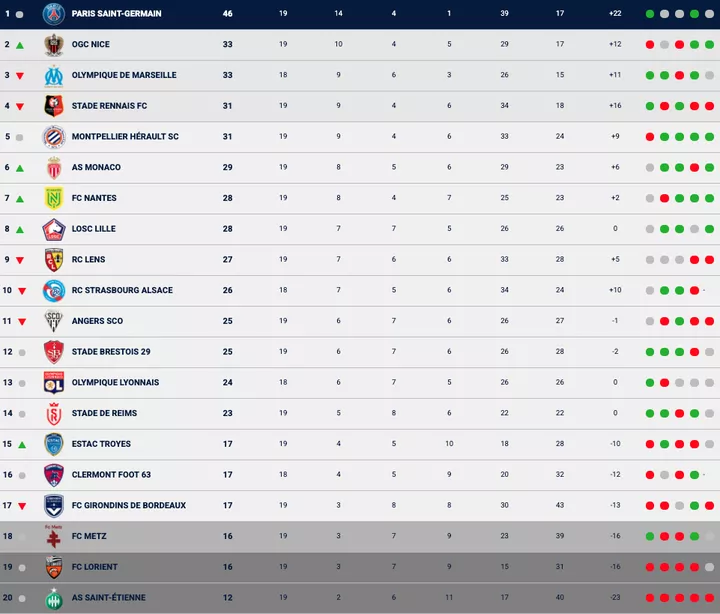
Task: Click the AS Monaco club crest
Action: click(53, 168)
